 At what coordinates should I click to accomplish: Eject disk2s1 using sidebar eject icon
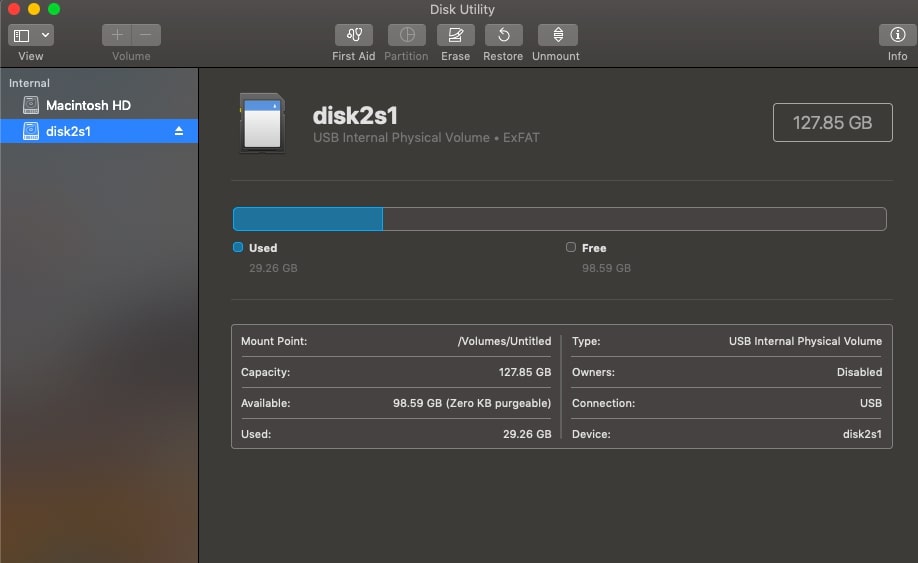[179, 131]
